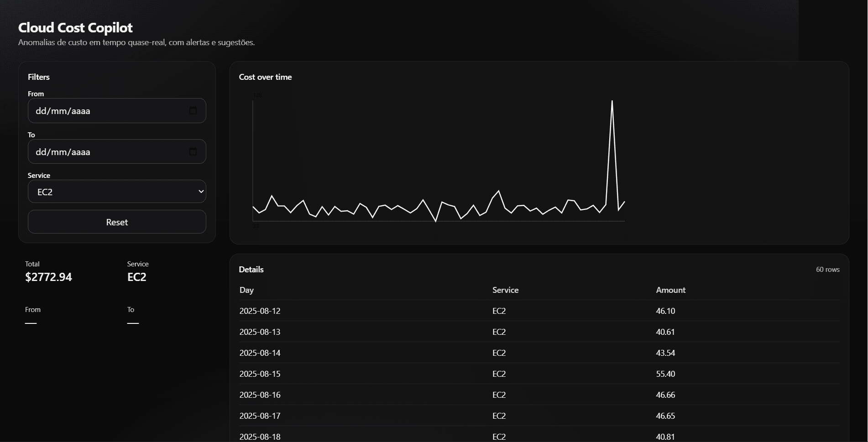Click the Cloud Cost Copilot title
Screen dimensions: 868x442
click(75, 28)
